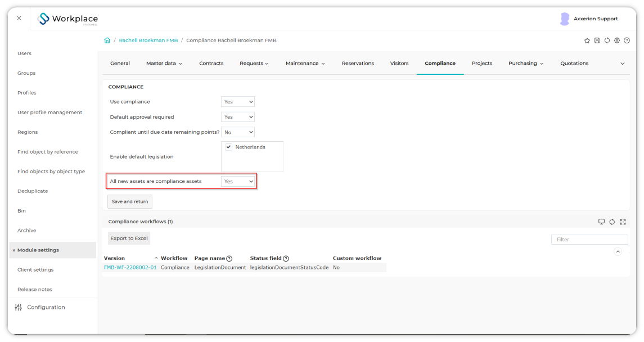Click the Workplace logo

click(67, 19)
